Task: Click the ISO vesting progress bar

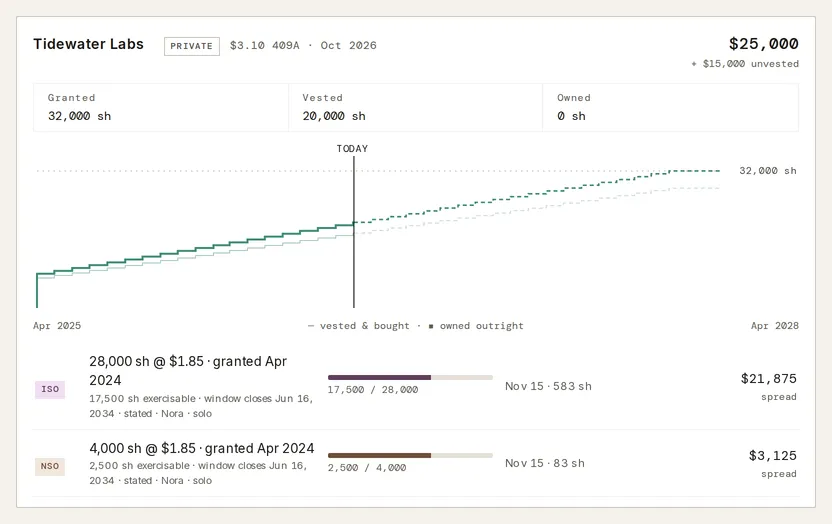Action: pyautogui.click(x=410, y=378)
